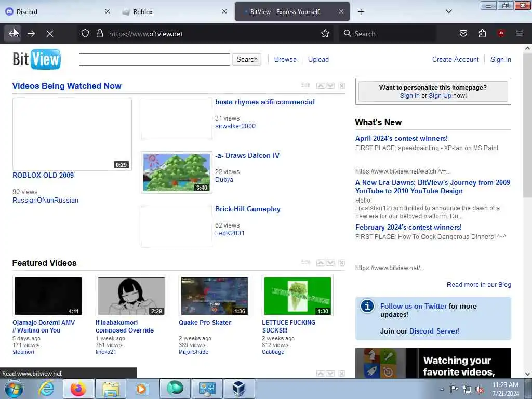
Task: Bookmark this page with the star icon
Action: point(325,34)
